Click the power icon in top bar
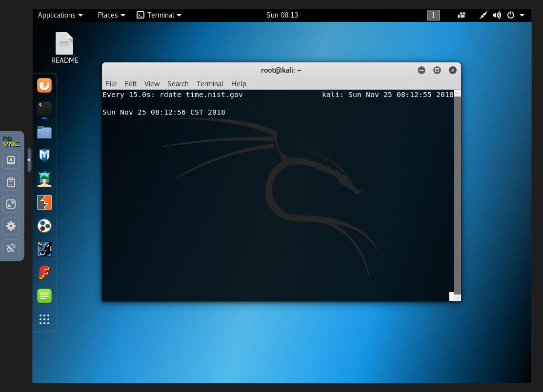 coord(511,15)
